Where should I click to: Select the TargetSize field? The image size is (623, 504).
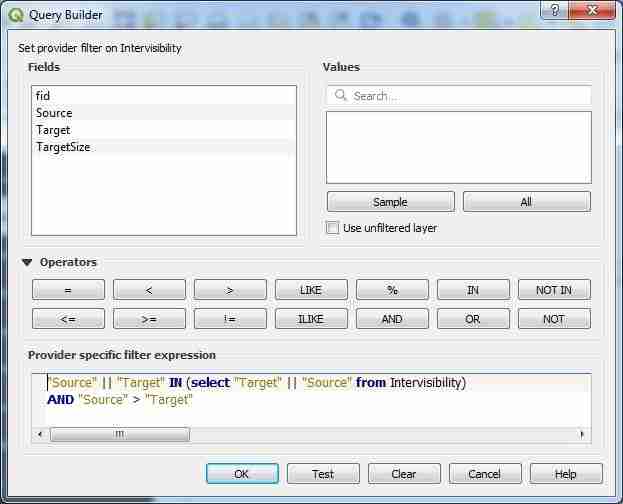click(164, 147)
